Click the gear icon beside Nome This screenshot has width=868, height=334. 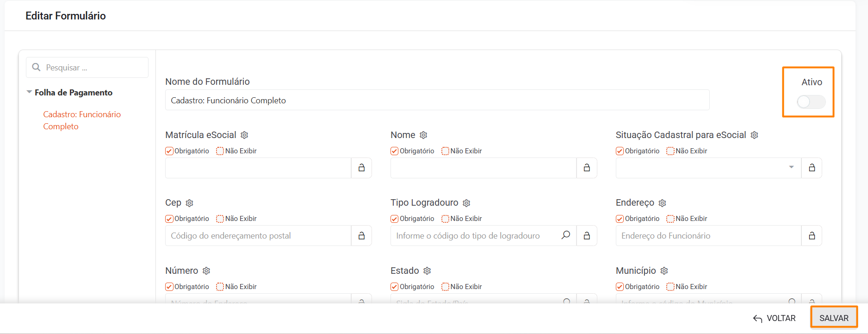(x=423, y=135)
